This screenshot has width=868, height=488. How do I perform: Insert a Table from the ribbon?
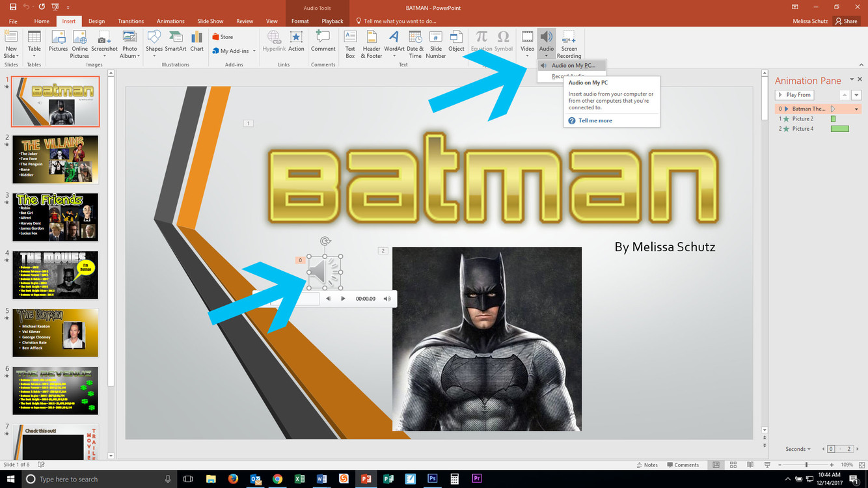click(x=34, y=43)
